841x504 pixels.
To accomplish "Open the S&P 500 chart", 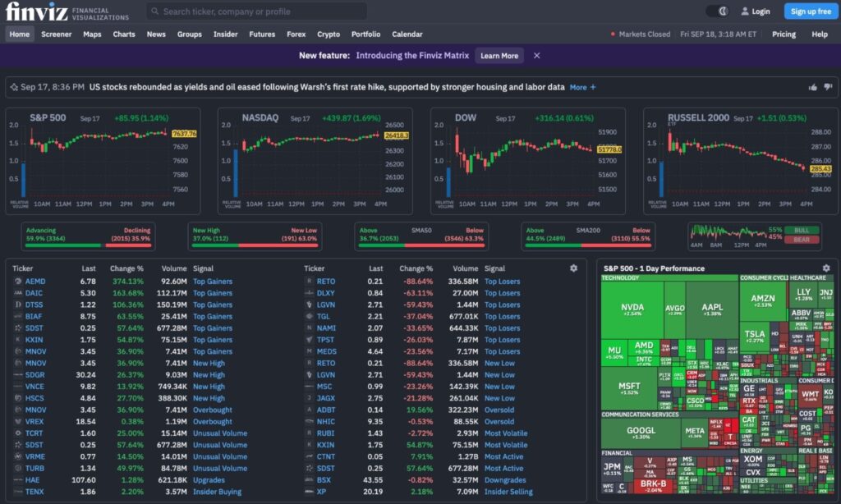I will (103, 161).
